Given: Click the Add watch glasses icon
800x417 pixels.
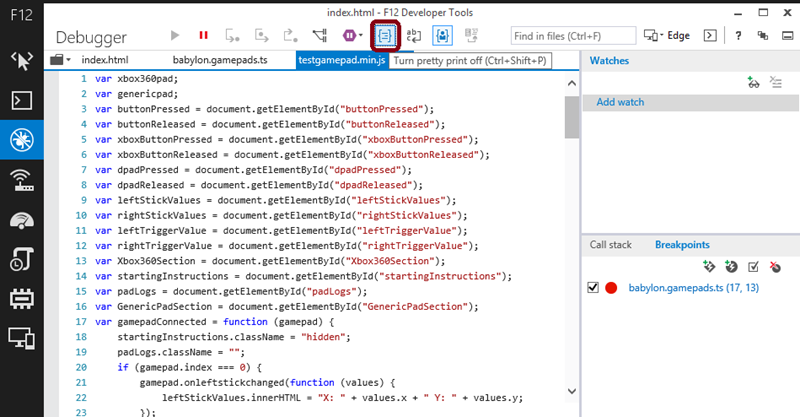Looking at the screenshot, I should click(753, 82).
